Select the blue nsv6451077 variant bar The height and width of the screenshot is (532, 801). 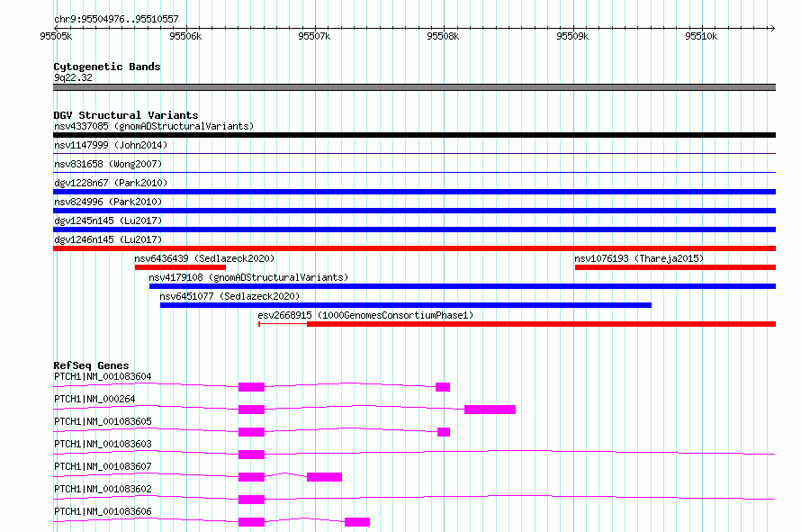(406, 305)
